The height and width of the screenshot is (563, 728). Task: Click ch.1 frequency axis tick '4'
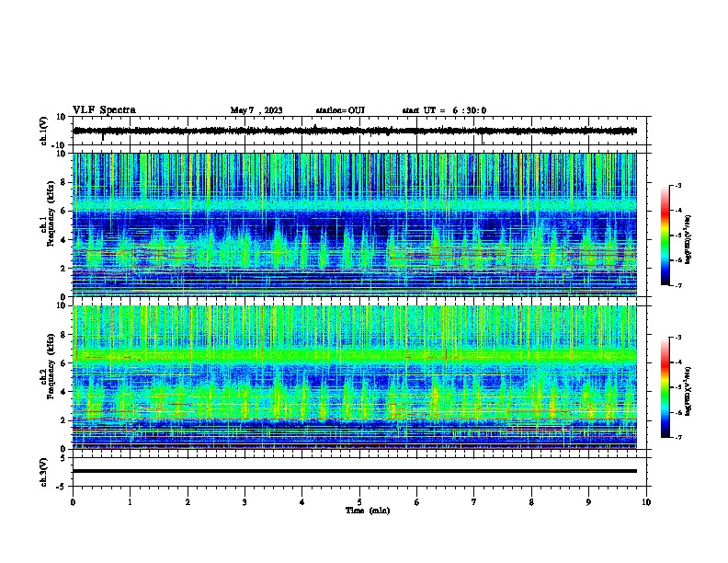[x=63, y=240]
